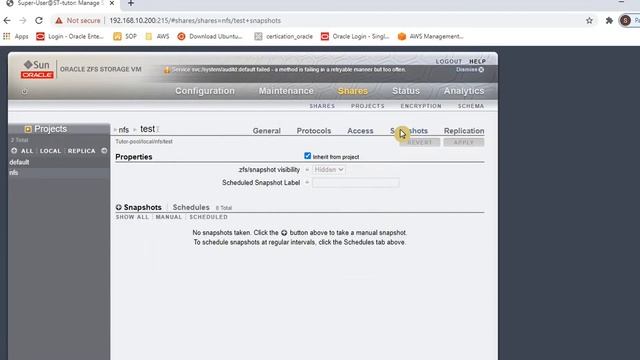Viewport: 640px width, 360px height.
Task: Filter snapshots by SHOW ALL
Action: tap(132, 217)
